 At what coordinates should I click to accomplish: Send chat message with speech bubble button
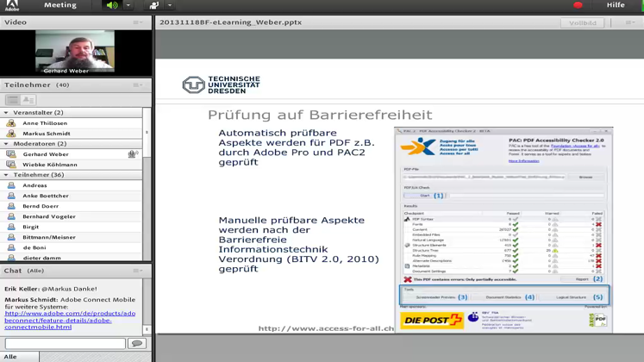tap(137, 344)
